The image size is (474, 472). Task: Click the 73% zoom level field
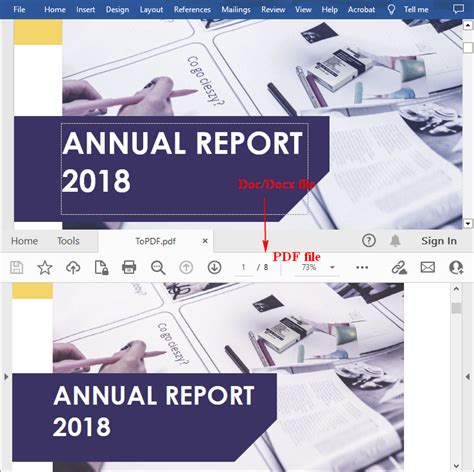pyautogui.click(x=309, y=267)
